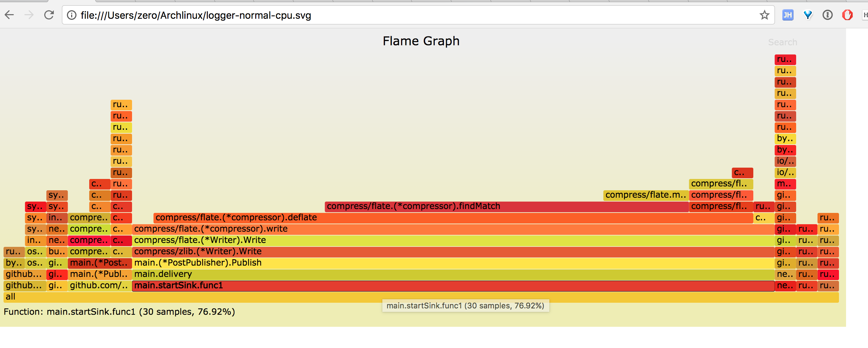Click the compressor.findMatch frame
This screenshot has width=868, height=348.
click(506, 206)
